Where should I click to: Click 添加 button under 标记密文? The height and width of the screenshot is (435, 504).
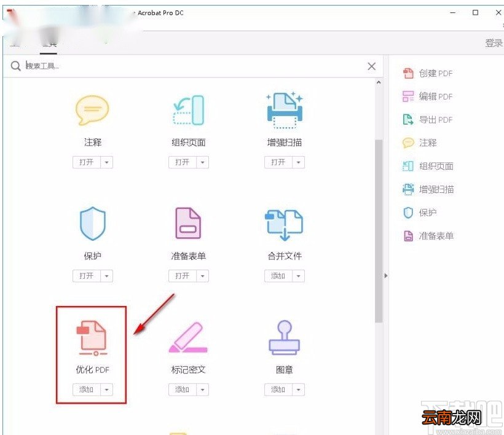pyautogui.click(x=183, y=390)
